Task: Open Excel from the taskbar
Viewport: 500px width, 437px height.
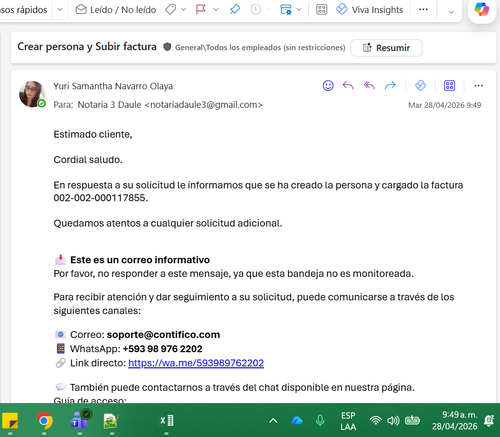Action: (x=166, y=421)
